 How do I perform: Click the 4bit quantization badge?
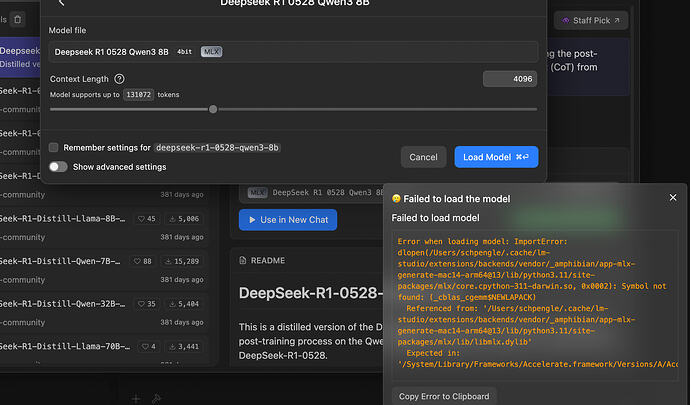click(184, 52)
